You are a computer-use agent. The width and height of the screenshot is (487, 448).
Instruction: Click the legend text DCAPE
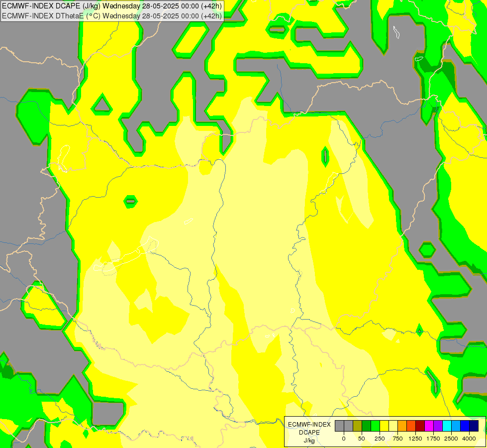[309, 433]
